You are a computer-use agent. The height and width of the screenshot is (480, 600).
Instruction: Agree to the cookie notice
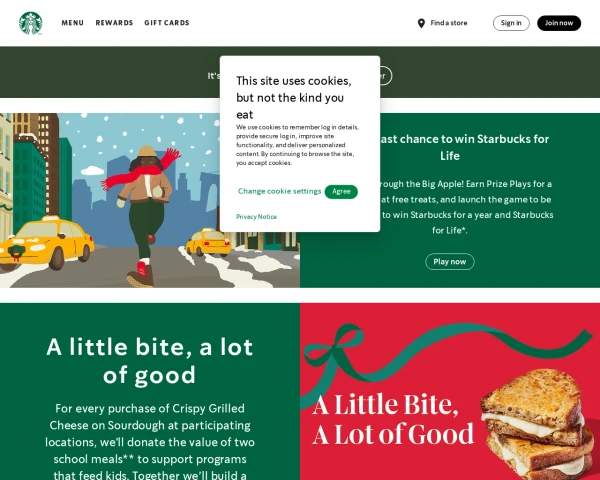click(341, 192)
